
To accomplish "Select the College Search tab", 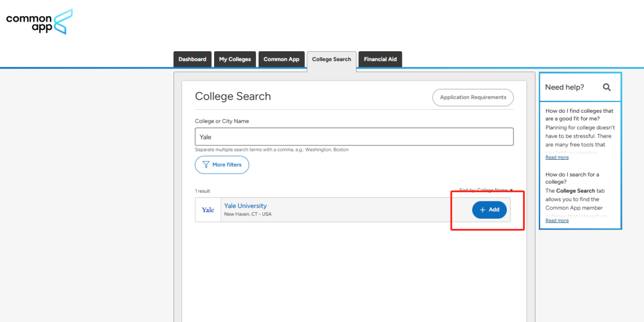I will click(332, 60).
